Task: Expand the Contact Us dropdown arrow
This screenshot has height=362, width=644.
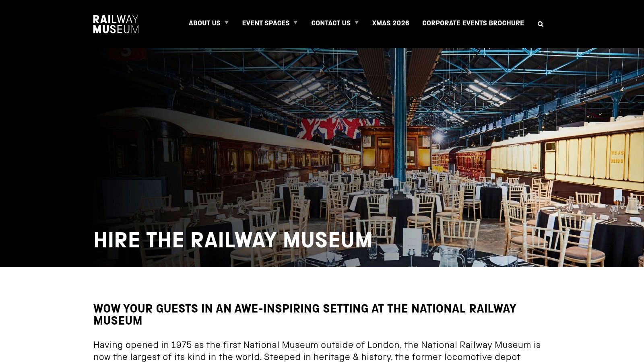Action: coord(357,23)
